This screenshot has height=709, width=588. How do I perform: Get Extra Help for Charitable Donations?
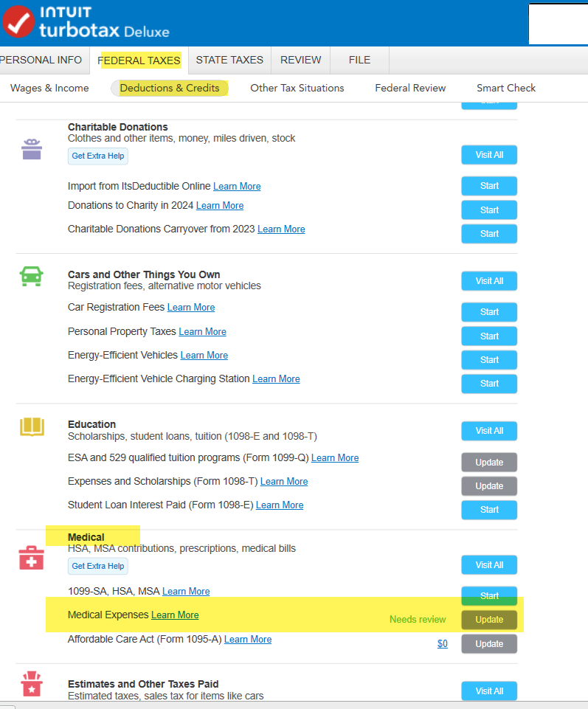tap(98, 156)
